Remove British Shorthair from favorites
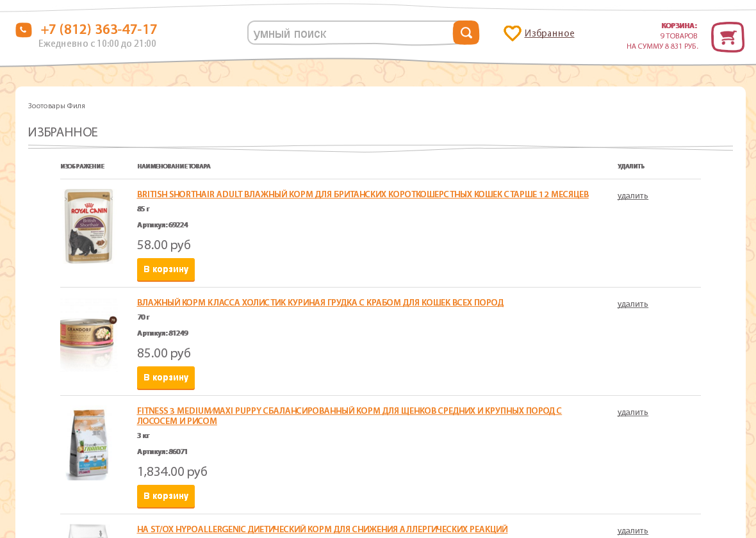Screen dimensions: 756x538 click(x=632, y=196)
